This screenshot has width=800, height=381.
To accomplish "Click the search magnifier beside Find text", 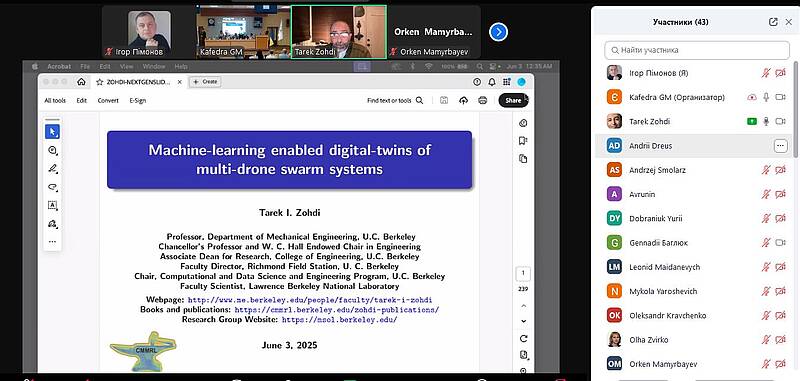I will point(419,100).
